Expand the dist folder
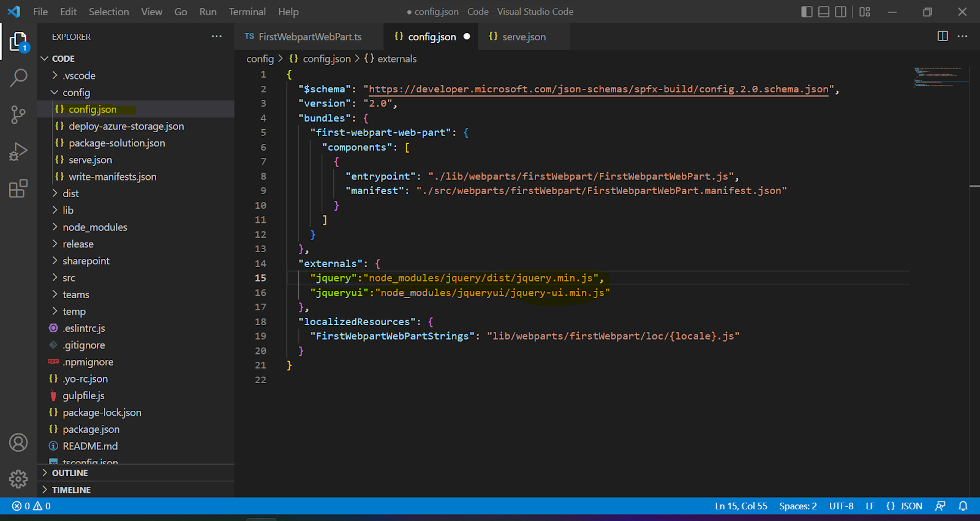The height and width of the screenshot is (521, 980). pos(135,193)
